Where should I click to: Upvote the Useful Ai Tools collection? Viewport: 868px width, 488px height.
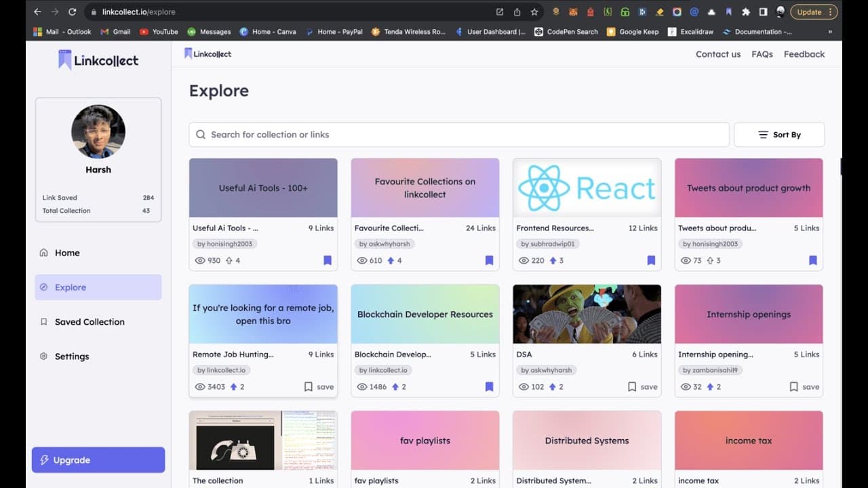click(x=229, y=260)
